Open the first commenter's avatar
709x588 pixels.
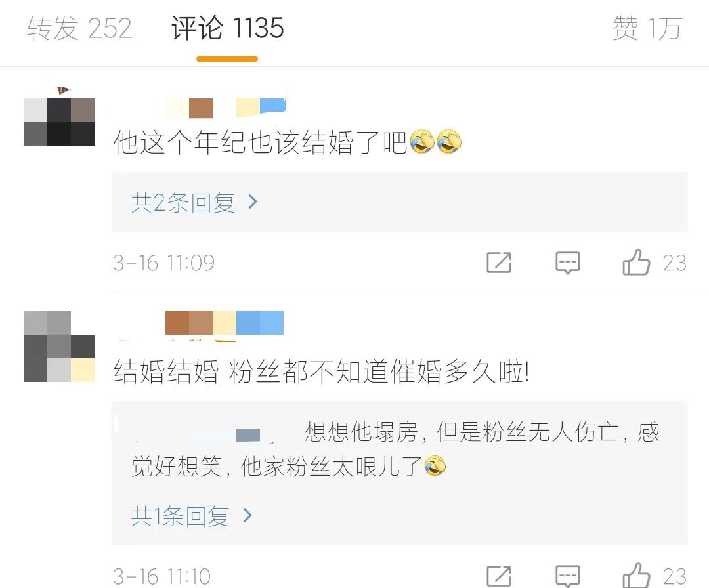click(59, 121)
